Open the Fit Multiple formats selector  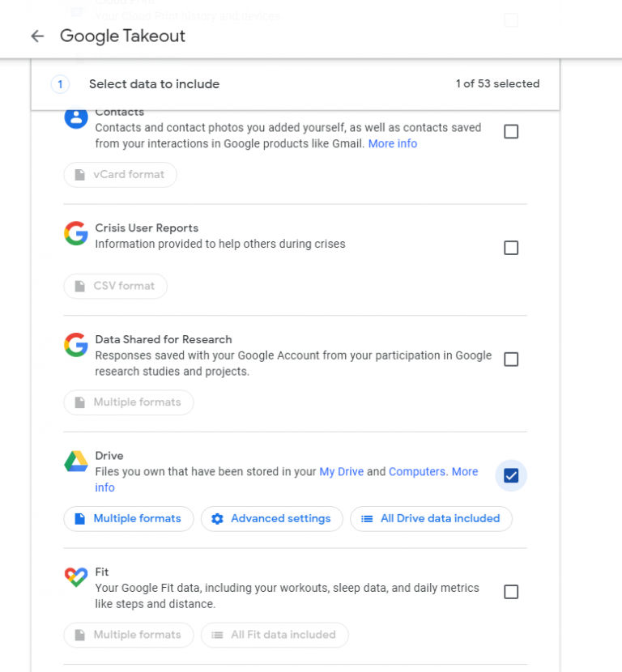tap(127, 635)
